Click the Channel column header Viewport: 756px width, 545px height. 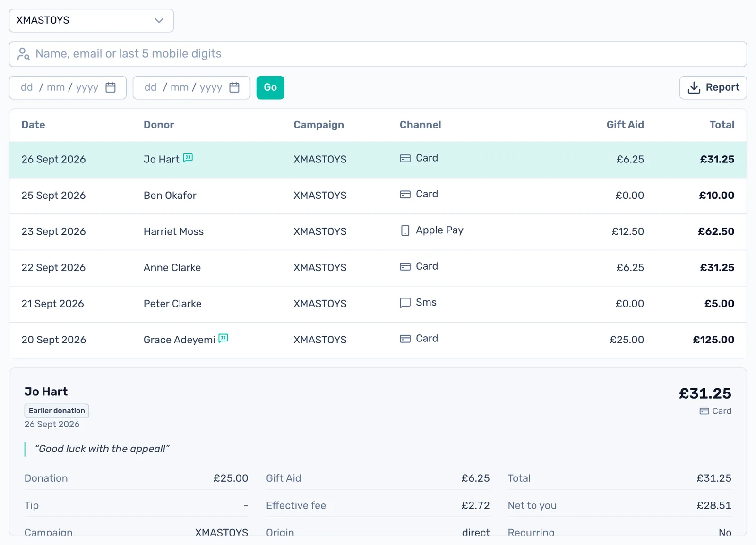click(420, 125)
